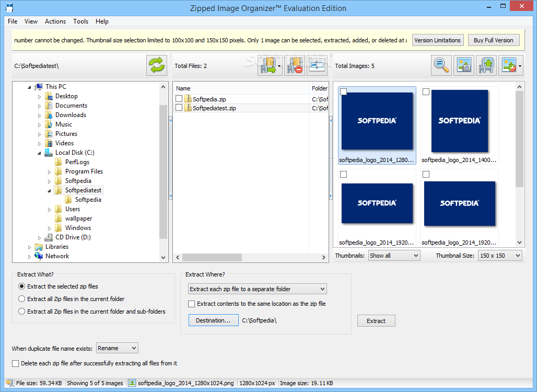This screenshot has width=537, height=392.
Task: Click the Destination... button
Action: coord(213,320)
